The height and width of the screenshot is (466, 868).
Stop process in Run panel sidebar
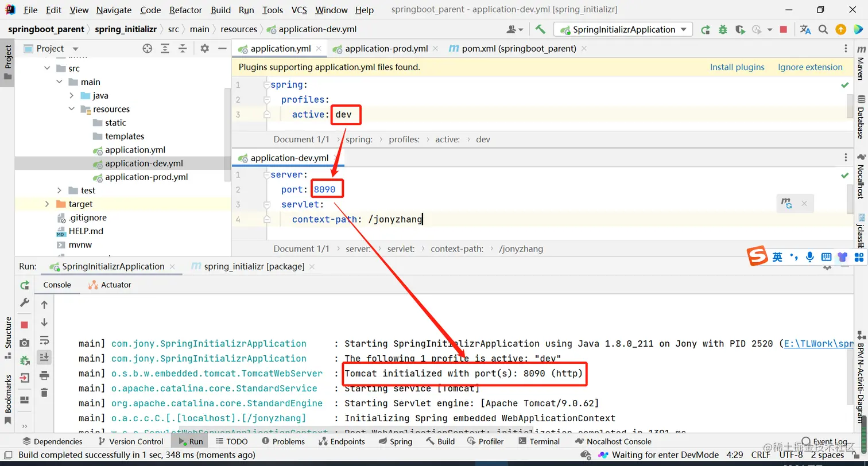[25, 325]
